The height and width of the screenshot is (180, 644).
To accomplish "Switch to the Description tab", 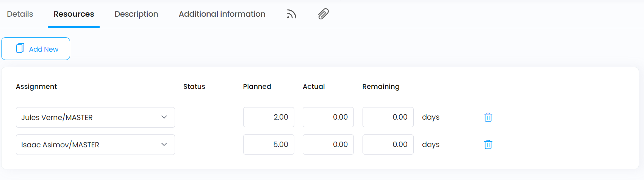I will pos(136,14).
